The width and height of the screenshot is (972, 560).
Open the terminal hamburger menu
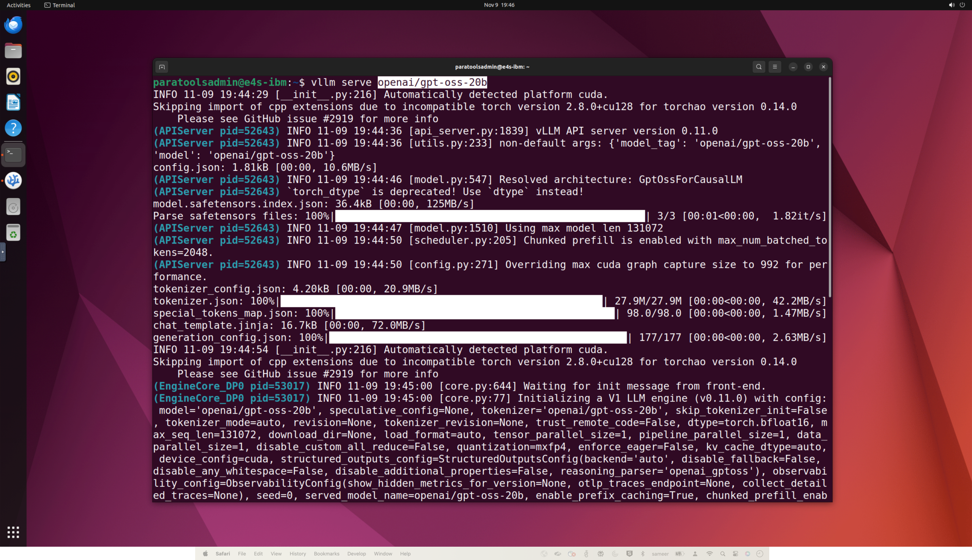(x=775, y=67)
